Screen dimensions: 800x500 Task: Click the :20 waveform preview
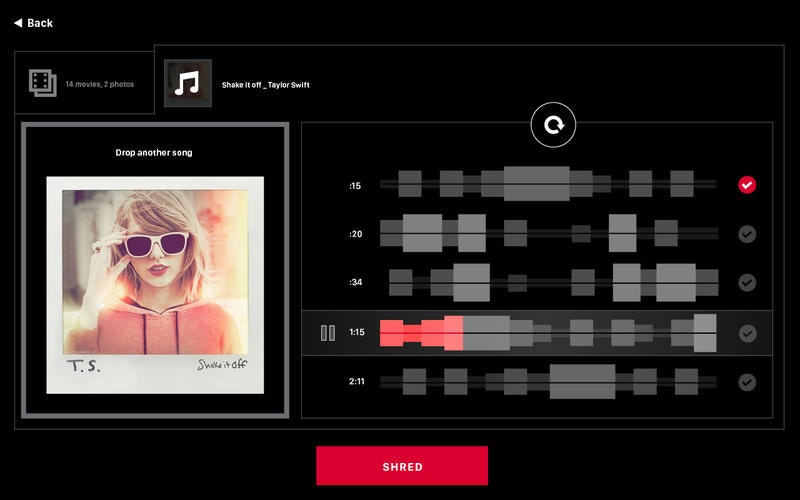548,233
